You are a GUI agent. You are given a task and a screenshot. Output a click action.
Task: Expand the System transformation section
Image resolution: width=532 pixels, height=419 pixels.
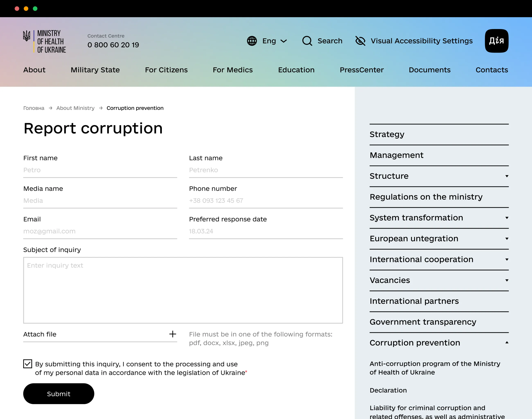coord(507,218)
